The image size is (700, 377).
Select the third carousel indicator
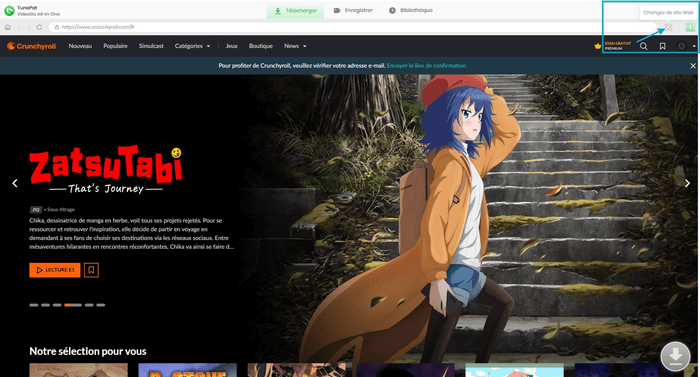point(57,305)
